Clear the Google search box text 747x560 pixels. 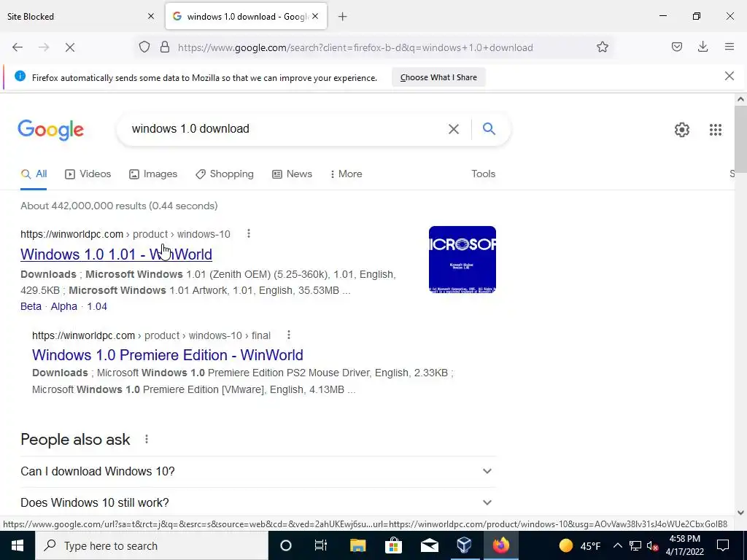tap(454, 129)
